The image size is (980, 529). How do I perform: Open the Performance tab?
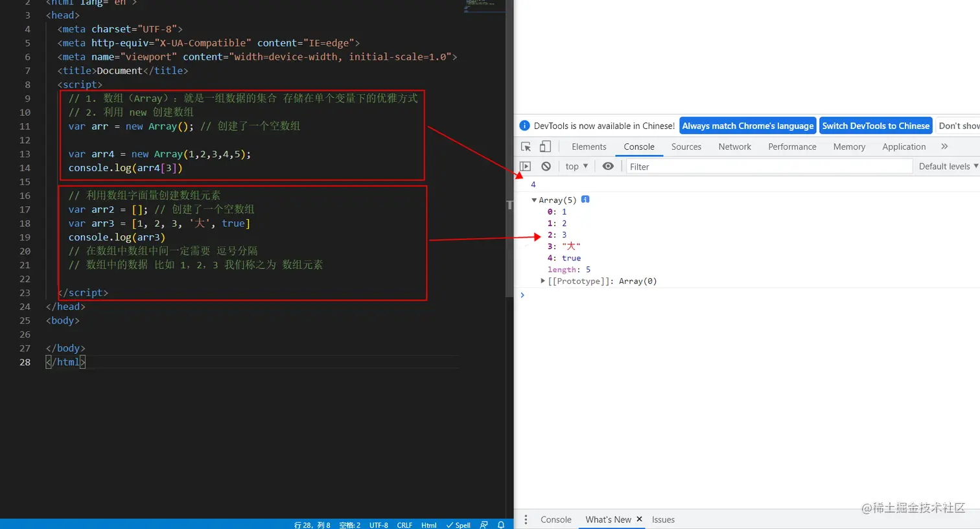[792, 147]
